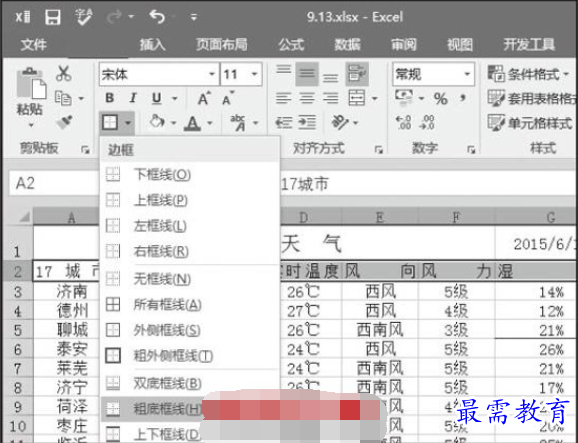578x443 pixels.
Task: Toggle underline formatting
Action: click(157, 98)
